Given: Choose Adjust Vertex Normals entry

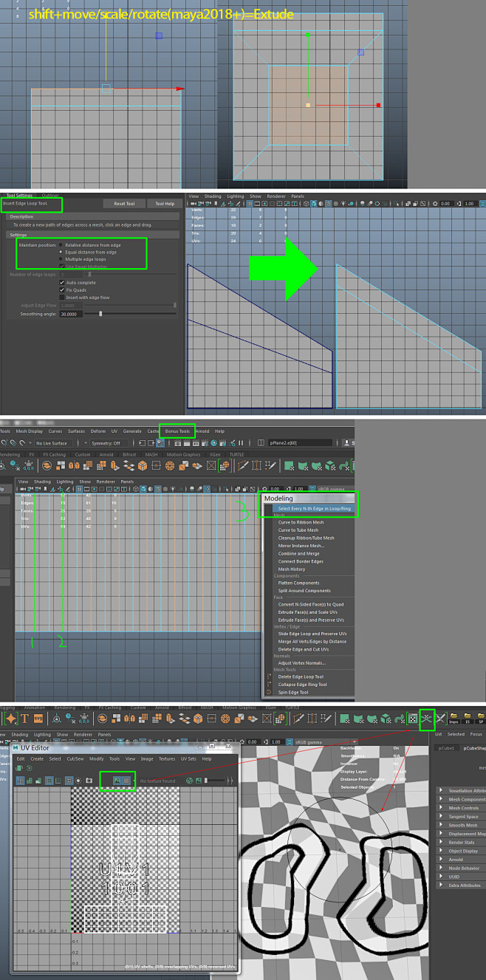Looking at the screenshot, I should [x=301, y=663].
